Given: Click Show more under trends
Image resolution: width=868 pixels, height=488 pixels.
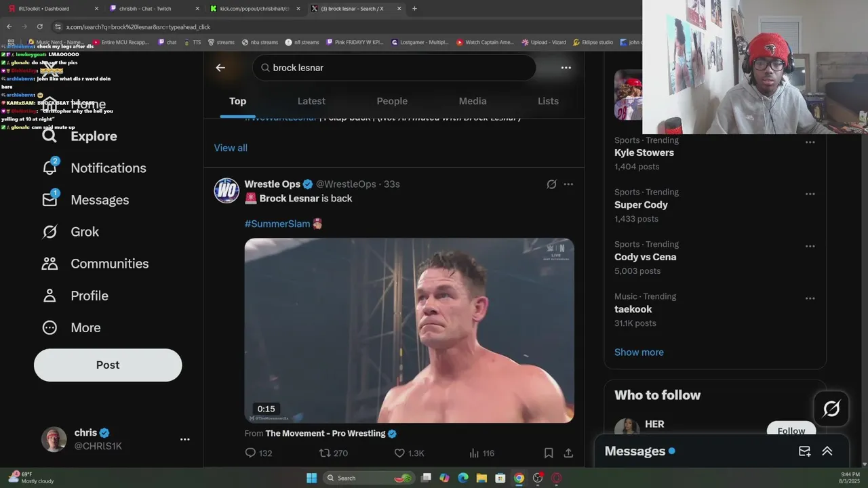Looking at the screenshot, I should [x=639, y=352].
